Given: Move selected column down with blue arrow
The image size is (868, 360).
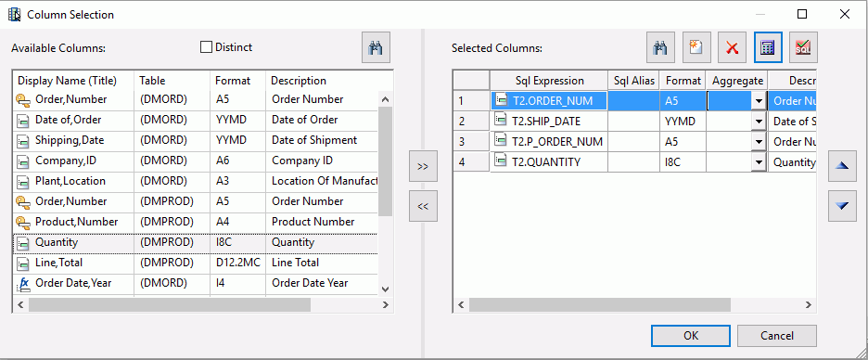Looking at the screenshot, I should coord(842,206).
